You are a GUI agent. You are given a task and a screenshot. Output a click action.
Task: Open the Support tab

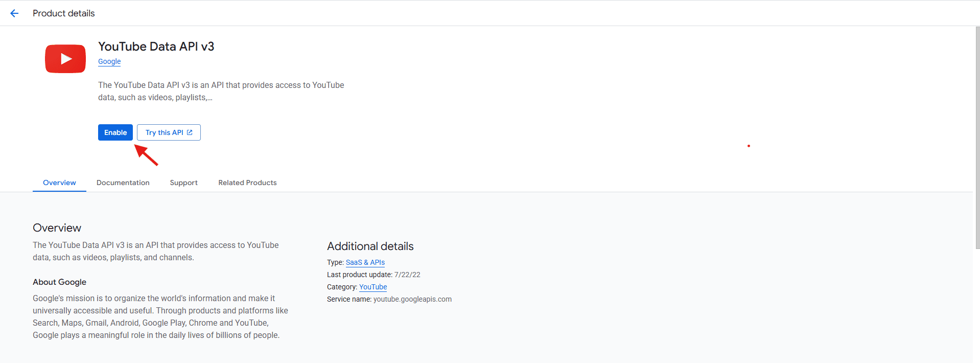(184, 183)
